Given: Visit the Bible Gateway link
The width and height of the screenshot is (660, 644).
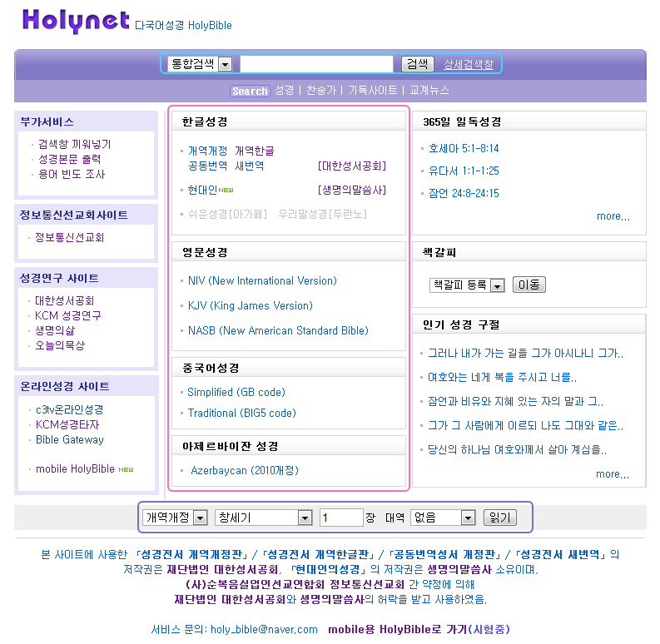Looking at the screenshot, I should 69,439.
